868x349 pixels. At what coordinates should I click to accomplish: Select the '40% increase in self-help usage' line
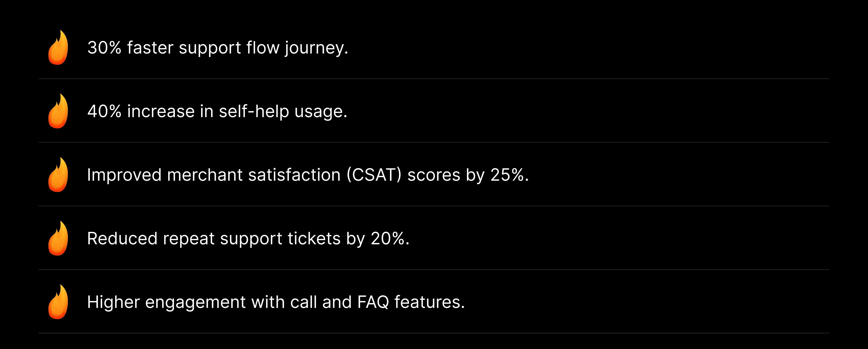tap(217, 112)
